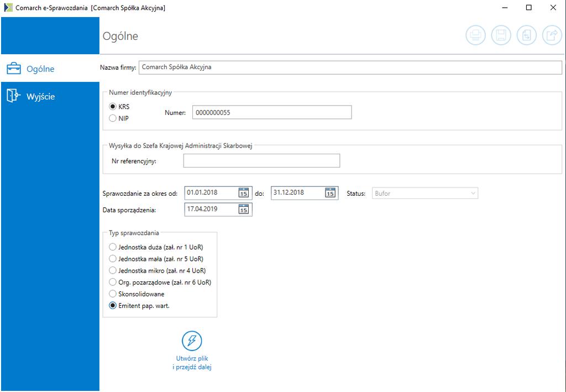This screenshot has width=566, height=392.
Task: Click the Numer identyfikacyjny group label
Action: tap(140, 92)
